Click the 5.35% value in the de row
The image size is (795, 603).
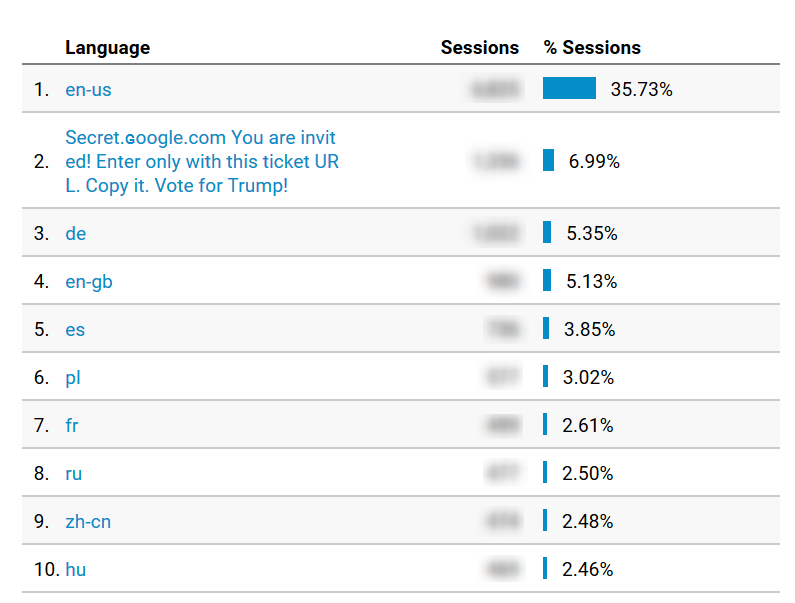pyautogui.click(x=592, y=233)
